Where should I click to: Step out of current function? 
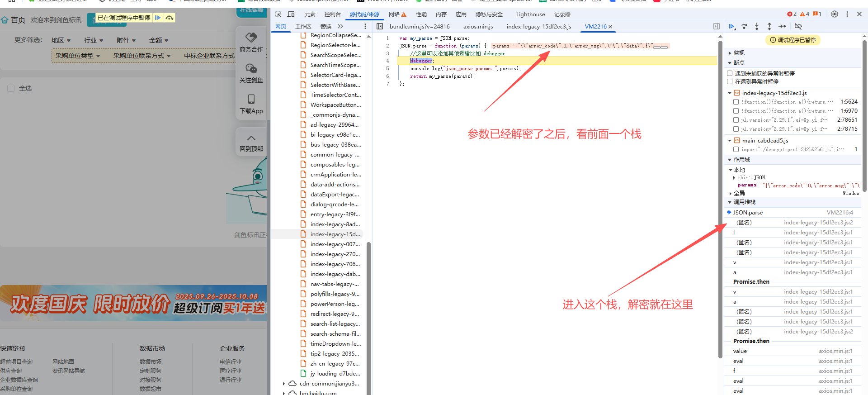click(769, 26)
